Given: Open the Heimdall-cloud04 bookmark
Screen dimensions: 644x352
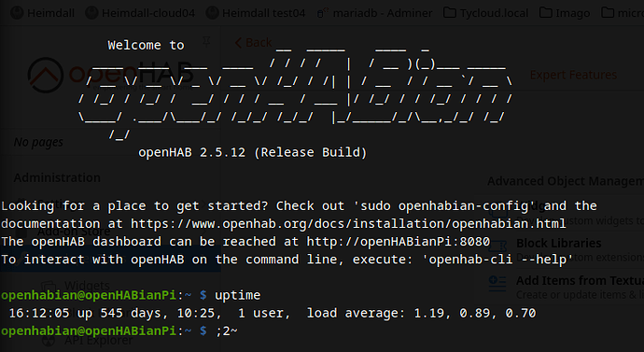Looking at the screenshot, I should [140, 13].
